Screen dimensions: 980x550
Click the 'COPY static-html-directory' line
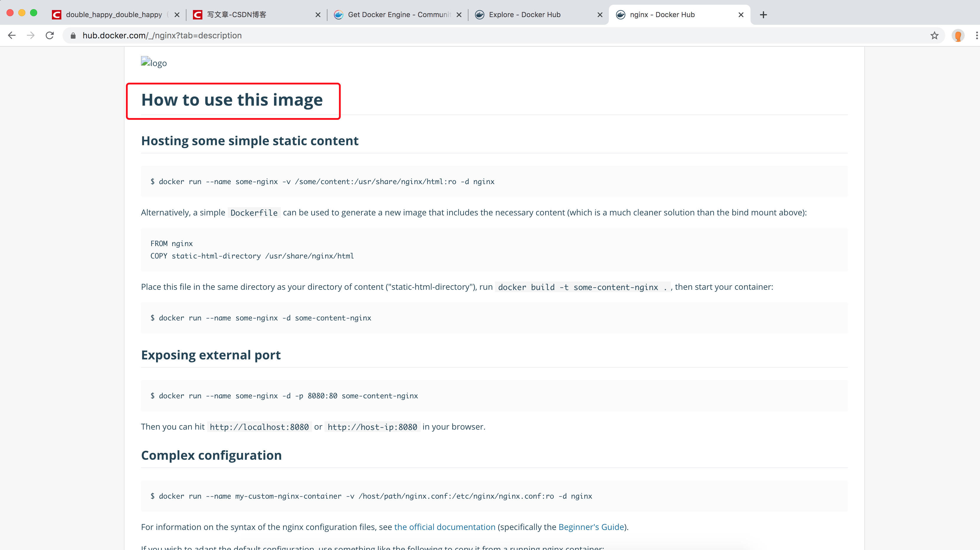tap(252, 256)
